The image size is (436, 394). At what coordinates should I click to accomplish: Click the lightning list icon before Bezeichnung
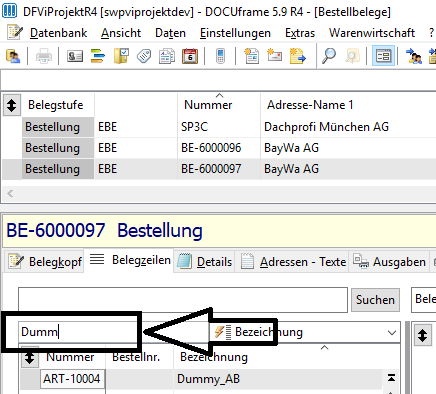223,332
